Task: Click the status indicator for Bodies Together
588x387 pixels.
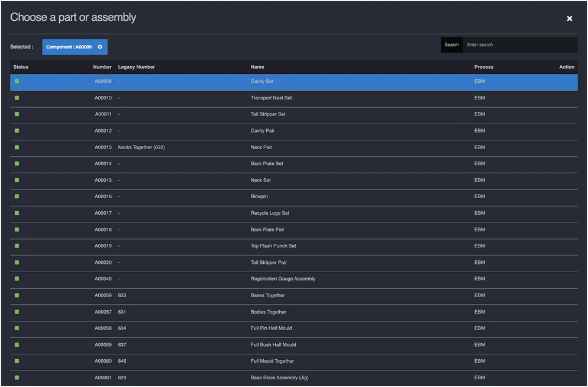Action: (17, 312)
